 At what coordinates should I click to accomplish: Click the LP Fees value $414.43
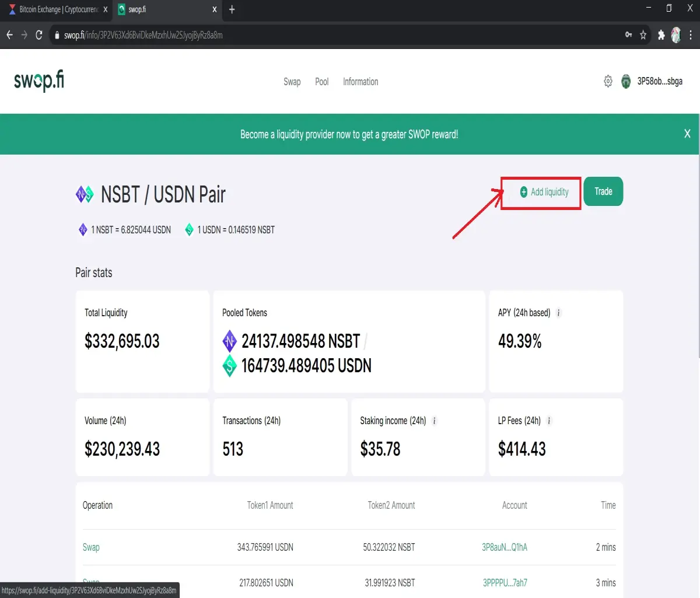522,449
